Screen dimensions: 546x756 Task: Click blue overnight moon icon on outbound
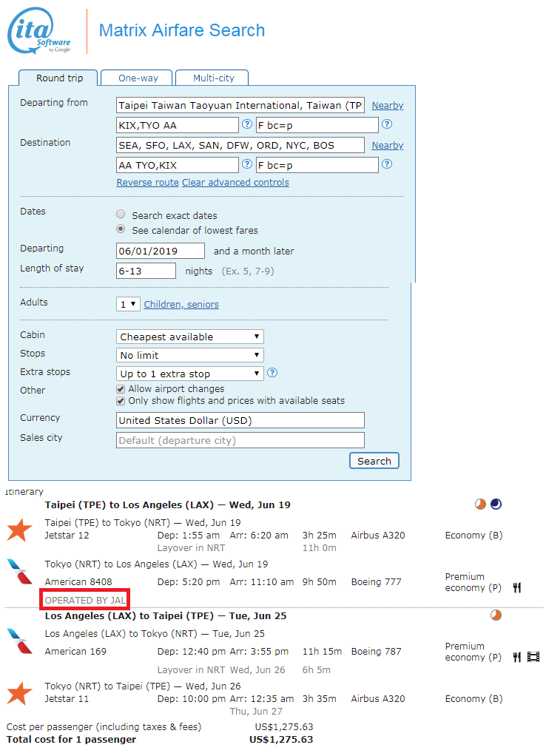496,504
